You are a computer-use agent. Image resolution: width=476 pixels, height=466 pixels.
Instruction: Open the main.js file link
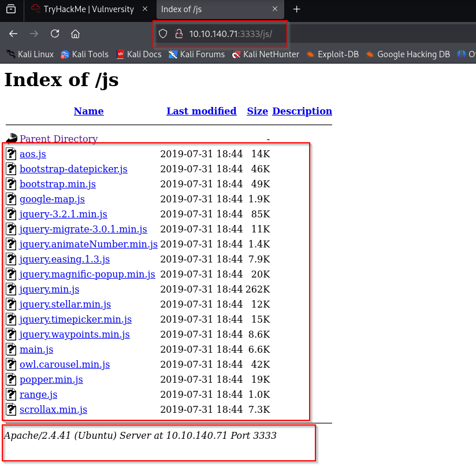click(x=36, y=349)
